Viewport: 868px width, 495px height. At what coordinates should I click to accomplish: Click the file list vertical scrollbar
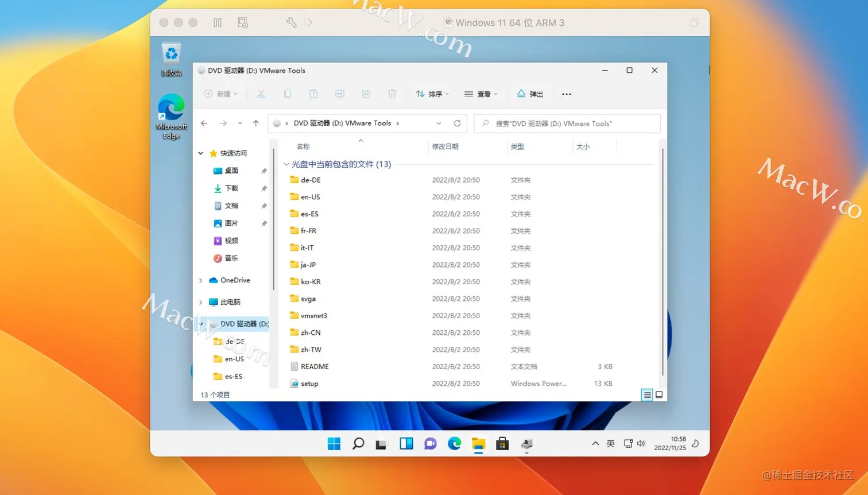pos(662,261)
